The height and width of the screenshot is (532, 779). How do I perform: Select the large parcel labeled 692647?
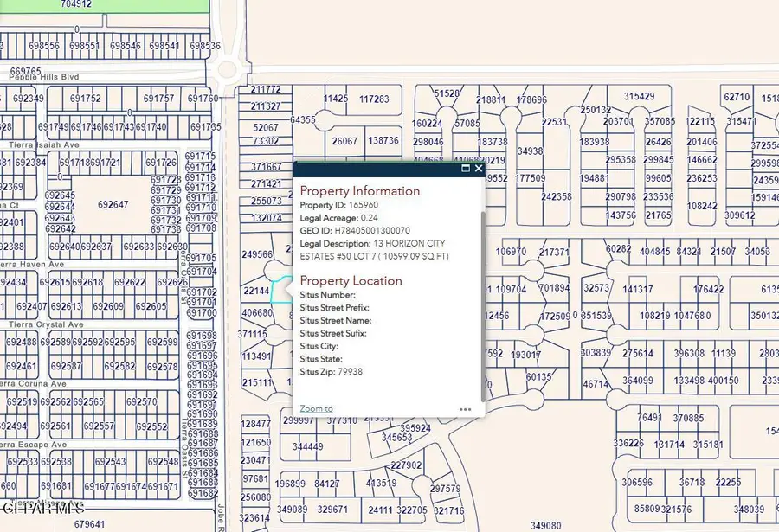pyautogui.click(x=115, y=203)
